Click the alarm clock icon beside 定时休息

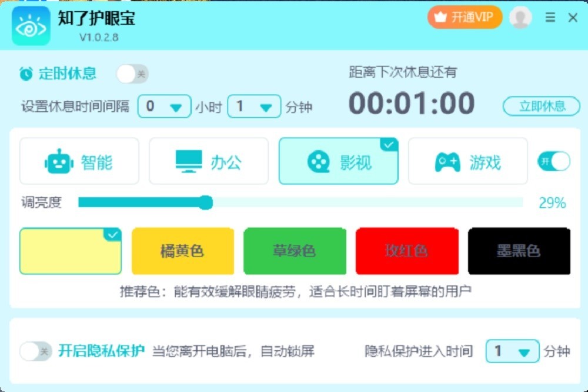(26, 74)
